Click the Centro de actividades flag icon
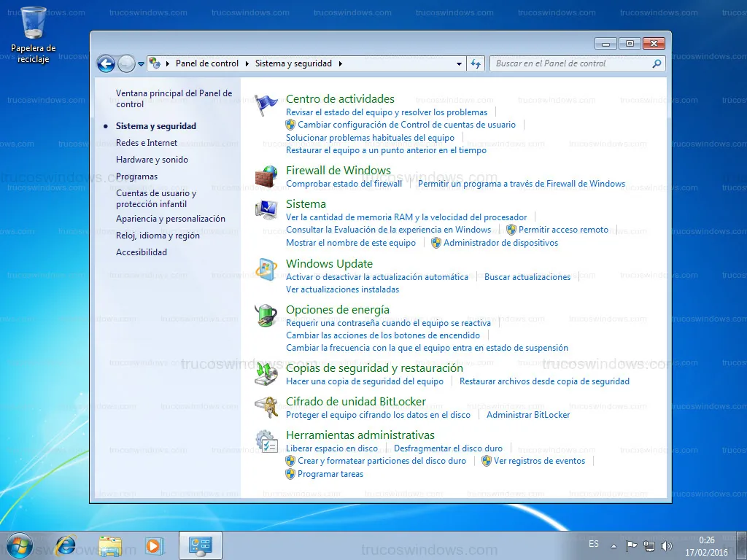Viewport: 747px width, 560px height. (266, 106)
